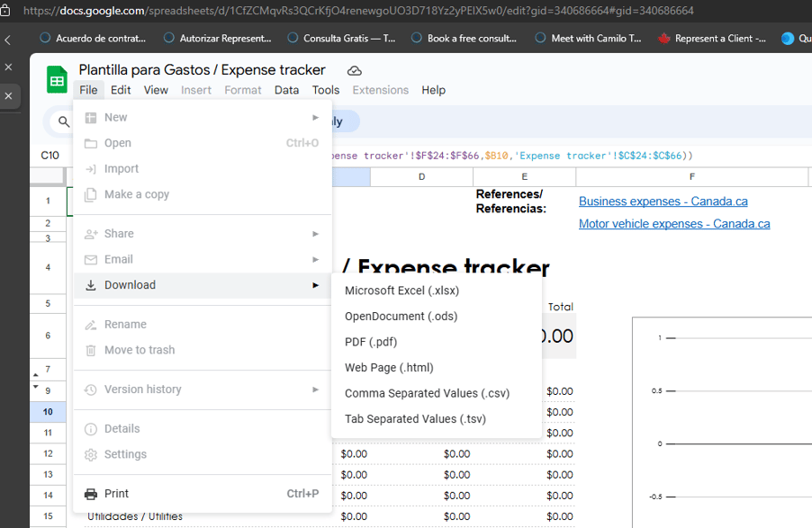Open Business expenses - Canada.ca link
812x528 pixels.
pos(663,201)
